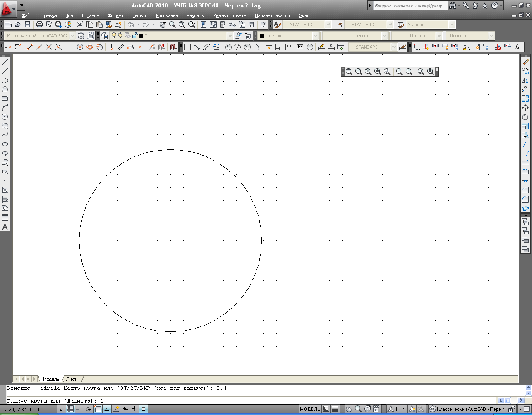Click Zoom In on floating zoom toolbar

click(x=399, y=72)
